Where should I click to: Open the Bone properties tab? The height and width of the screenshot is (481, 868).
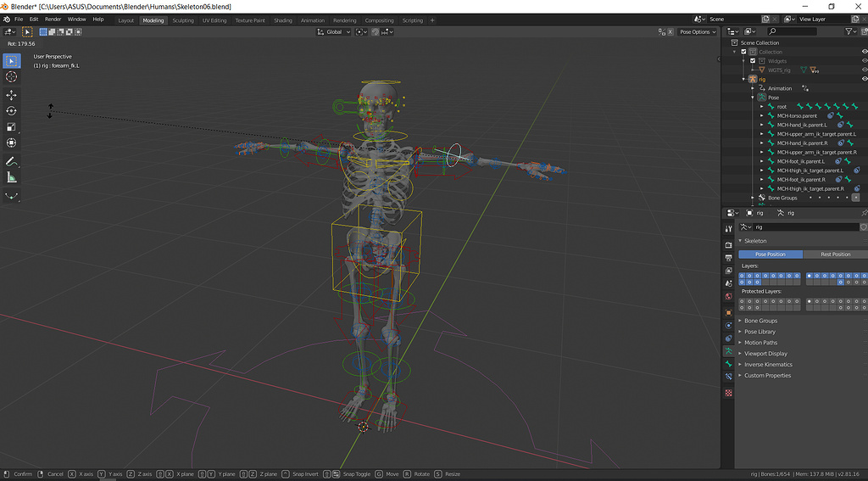(728, 364)
